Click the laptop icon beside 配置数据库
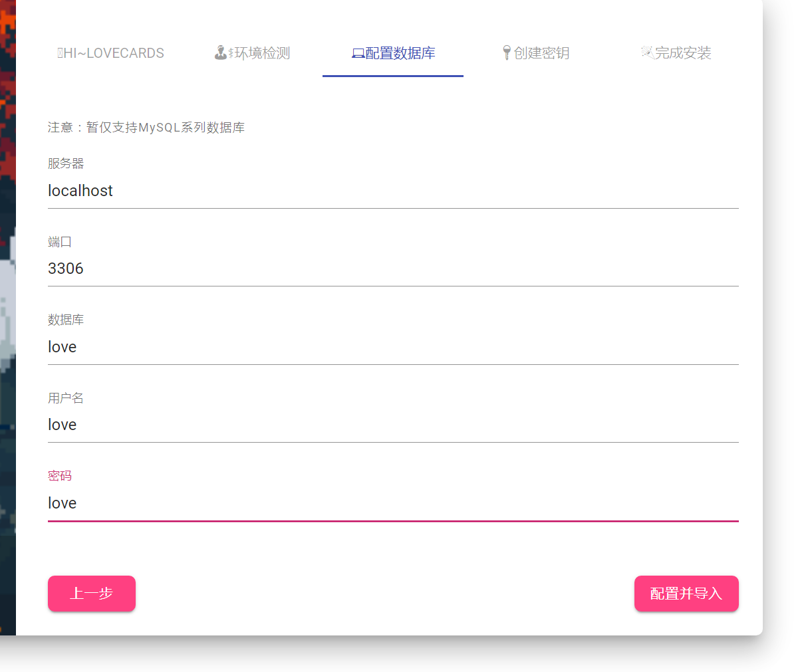The image size is (810, 672). pos(358,54)
